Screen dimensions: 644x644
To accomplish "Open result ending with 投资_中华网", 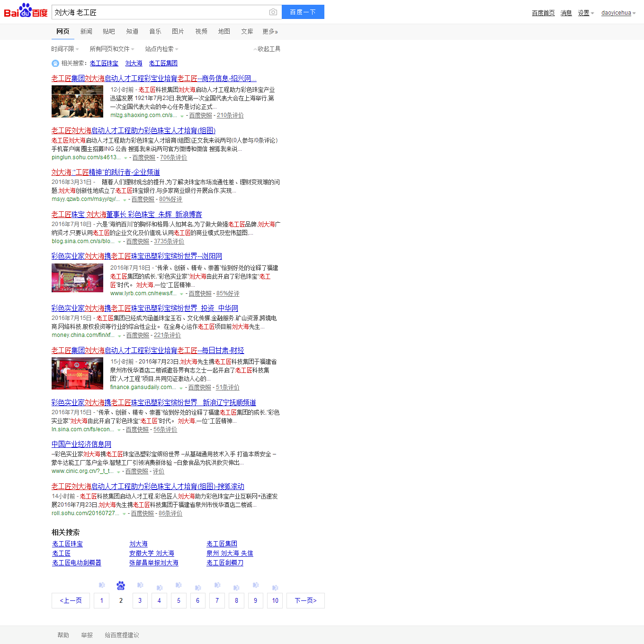I will pos(145,308).
